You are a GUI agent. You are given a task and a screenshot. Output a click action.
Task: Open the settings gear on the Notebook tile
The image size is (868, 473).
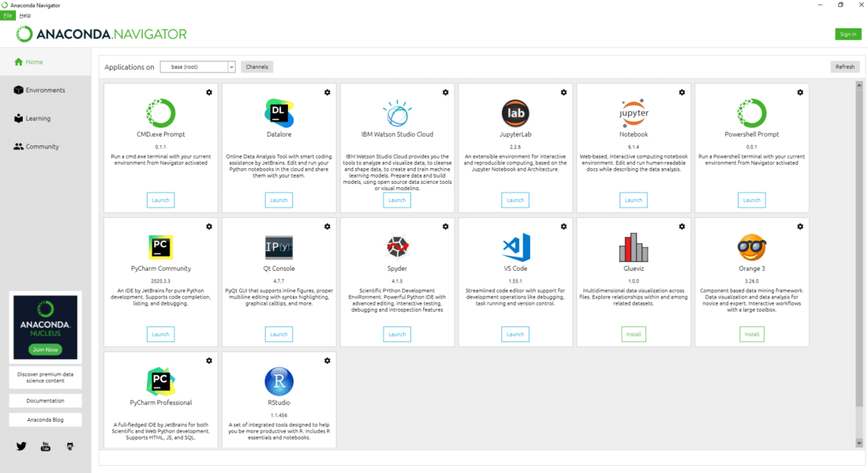click(682, 92)
